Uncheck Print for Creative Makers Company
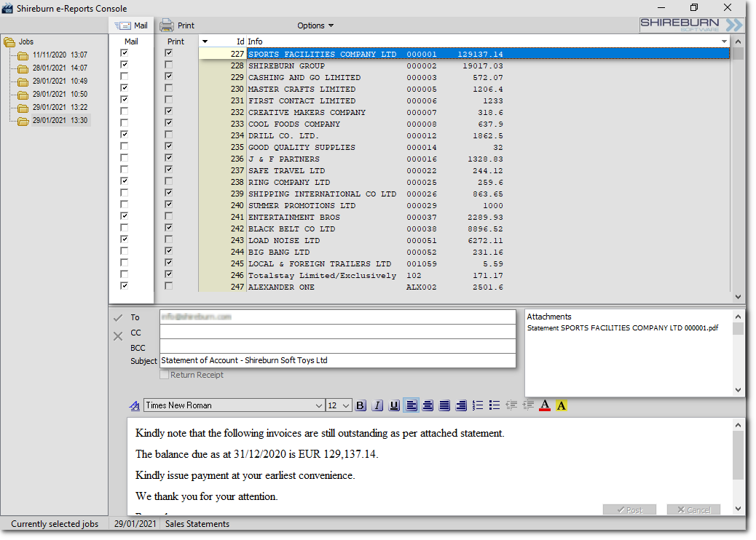The height and width of the screenshot is (540, 756). click(168, 111)
